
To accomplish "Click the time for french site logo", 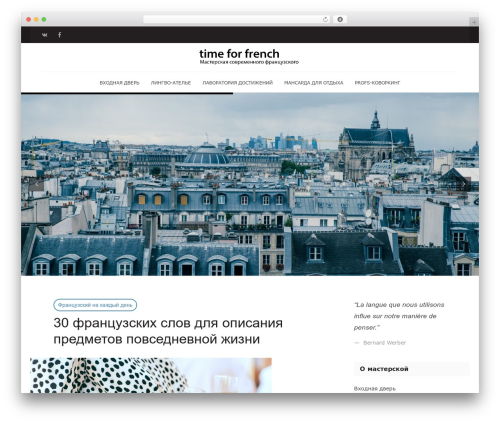I will point(239,53).
